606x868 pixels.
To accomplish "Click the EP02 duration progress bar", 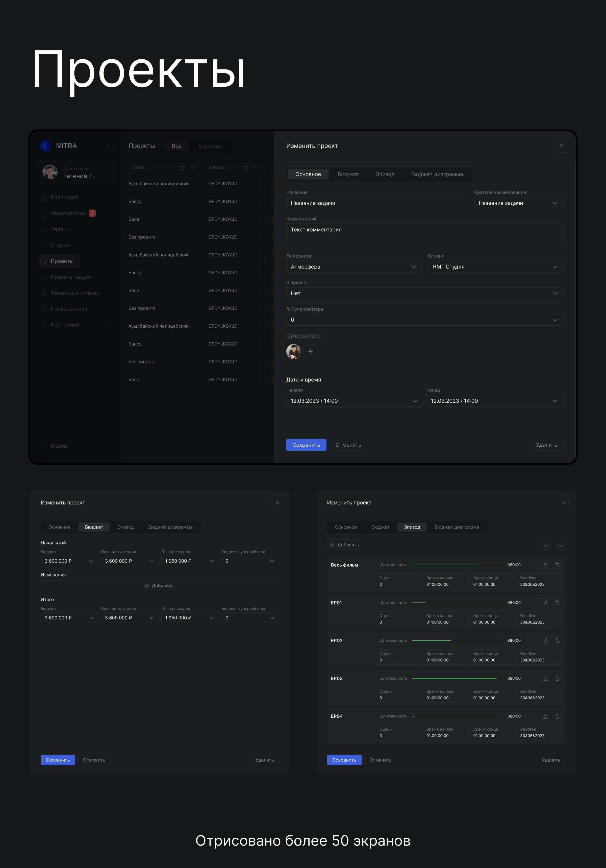I will [x=458, y=640].
